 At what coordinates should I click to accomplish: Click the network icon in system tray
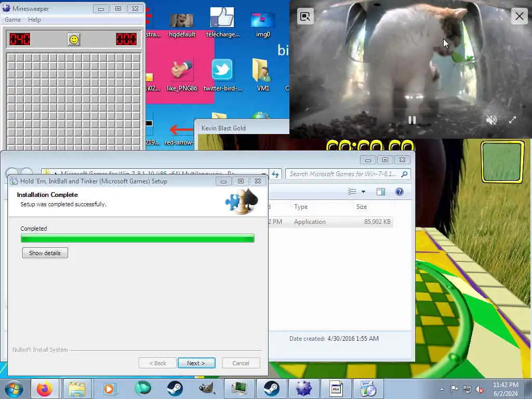[467, 389]
